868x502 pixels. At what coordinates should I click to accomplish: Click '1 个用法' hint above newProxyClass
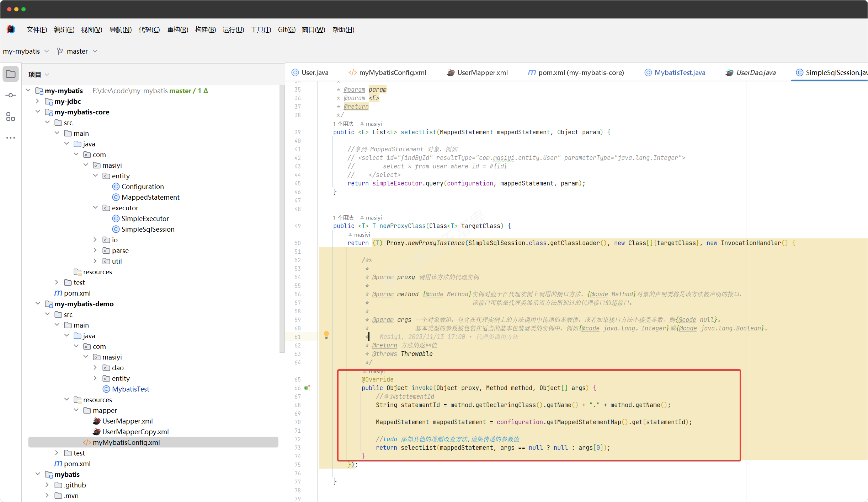(343, 217)
